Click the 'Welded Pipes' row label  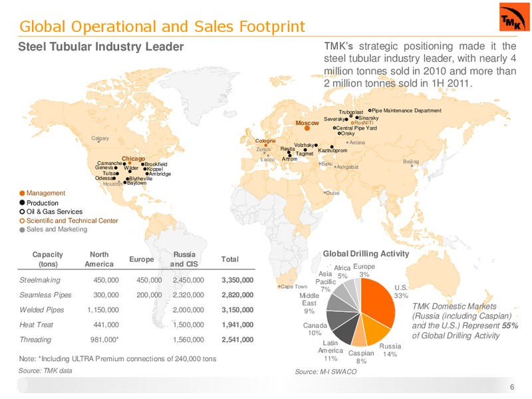point(42,310)
